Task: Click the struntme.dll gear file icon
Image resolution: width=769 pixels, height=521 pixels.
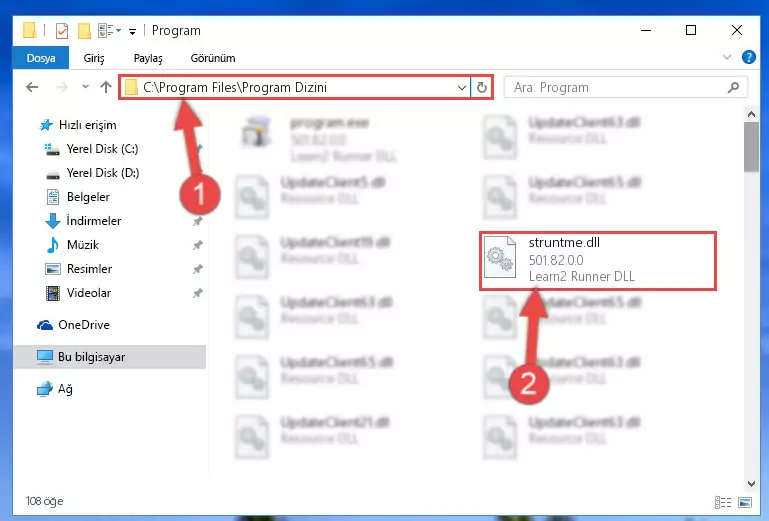Action: [x=500, y=257]
